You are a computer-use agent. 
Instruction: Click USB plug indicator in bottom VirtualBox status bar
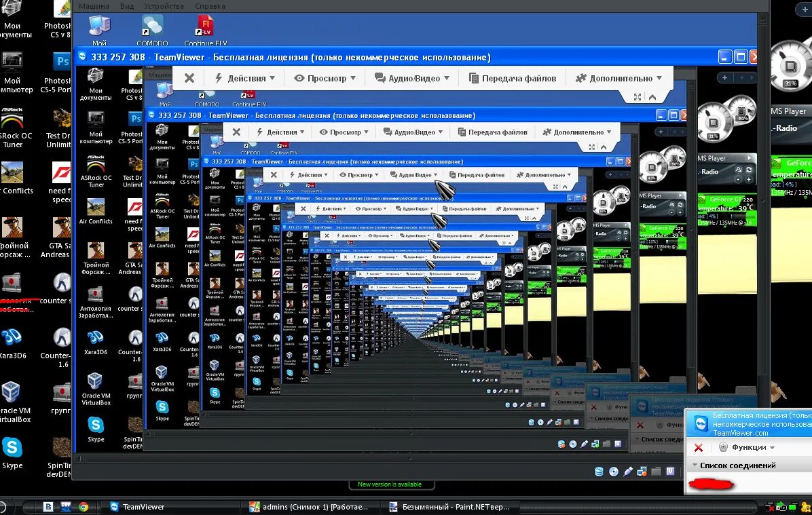click(x=628, y=472)
